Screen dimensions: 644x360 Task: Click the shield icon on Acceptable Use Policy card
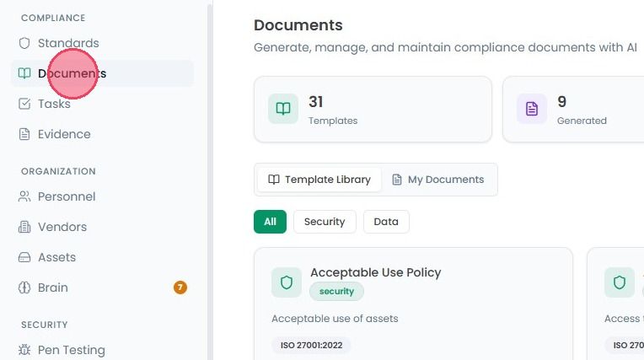click(x=287, y=282)
